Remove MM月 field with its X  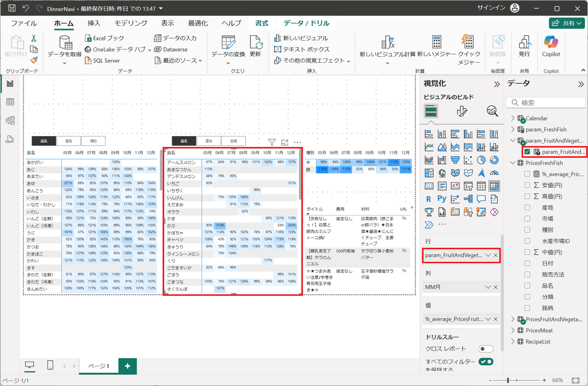[495, 288]
